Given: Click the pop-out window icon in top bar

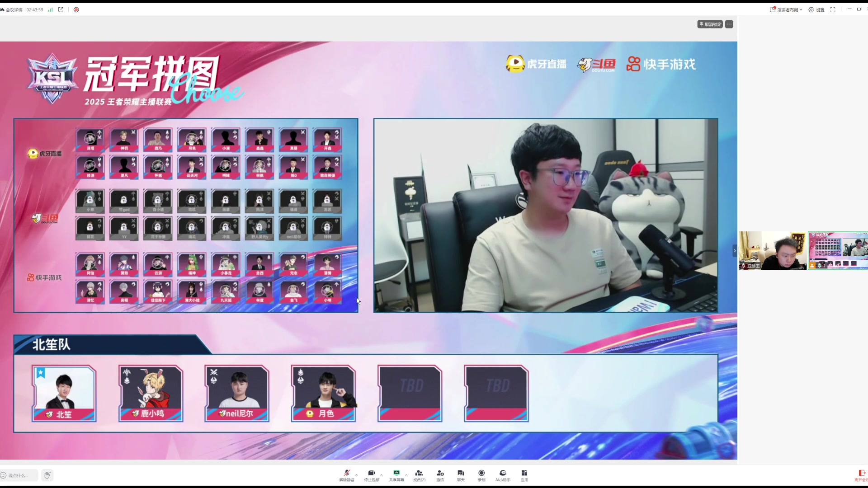Looking at the screenshot, I should click(x=61, y=9).
